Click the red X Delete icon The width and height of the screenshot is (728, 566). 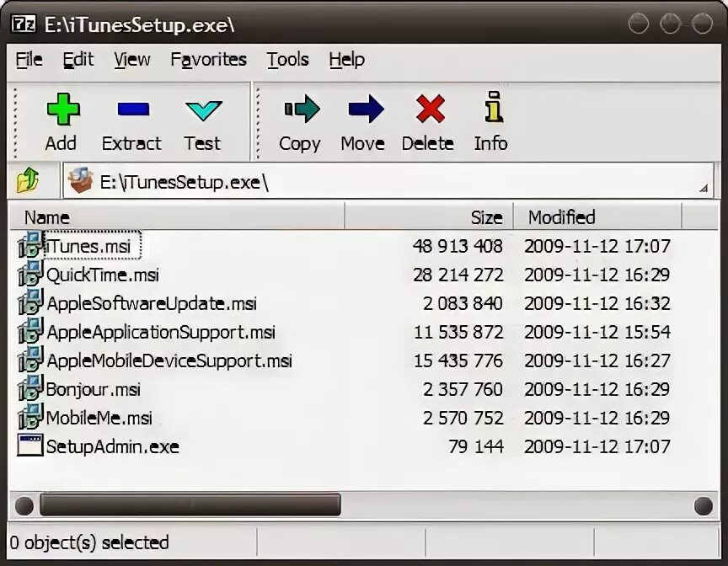[x=431, y=109]
